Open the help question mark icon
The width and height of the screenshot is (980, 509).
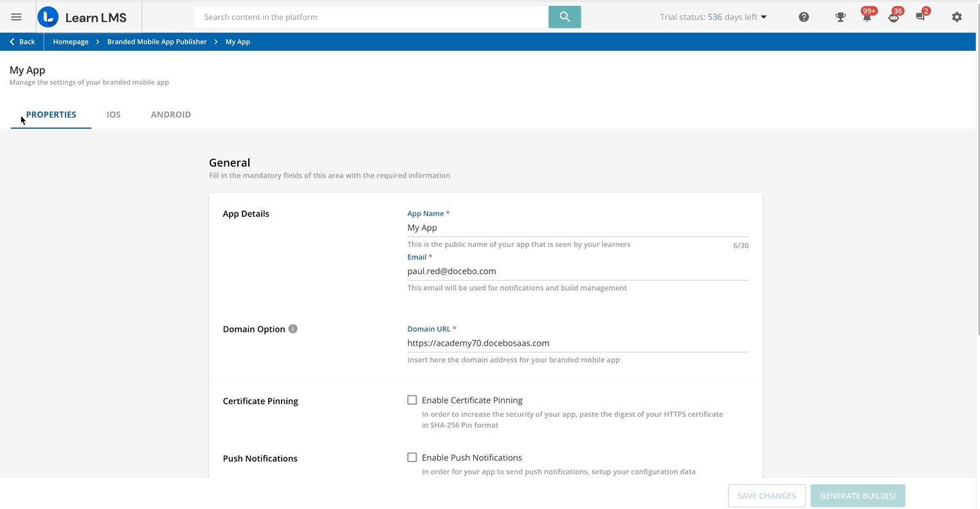point(803,17)
